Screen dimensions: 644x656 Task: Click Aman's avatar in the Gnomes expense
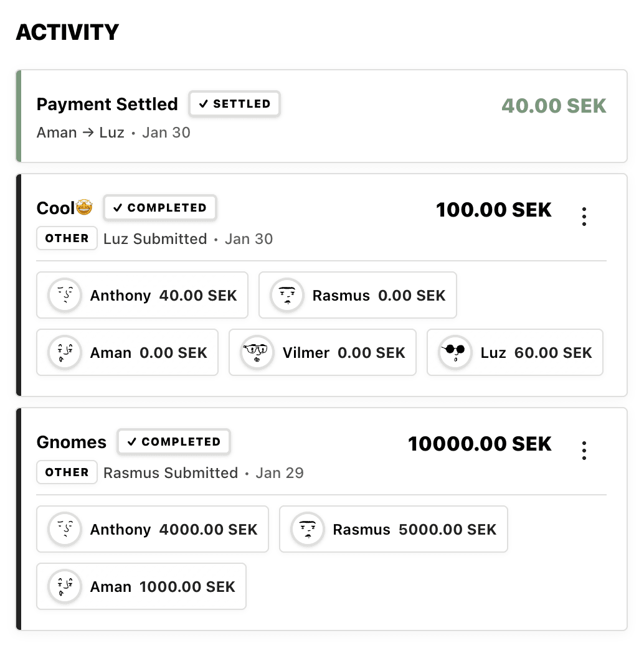coord(65,586)
